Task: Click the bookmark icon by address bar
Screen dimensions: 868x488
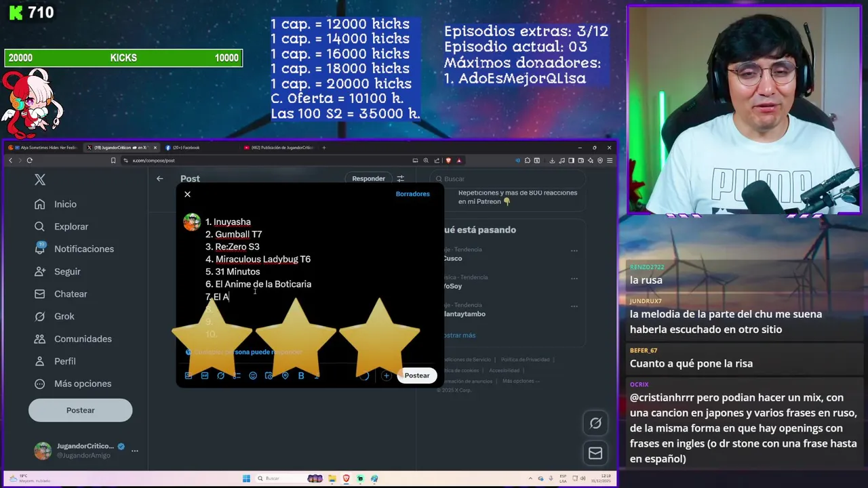Action: click(x=113, y=161)
